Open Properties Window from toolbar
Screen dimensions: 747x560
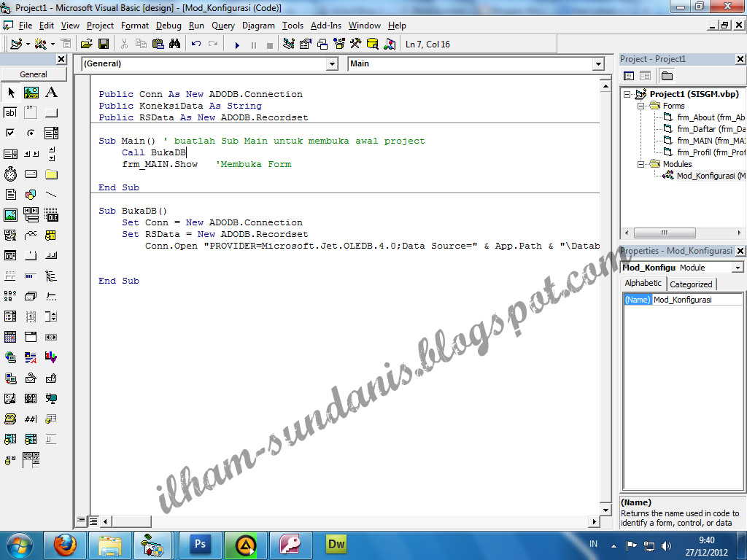coord(306,44)
